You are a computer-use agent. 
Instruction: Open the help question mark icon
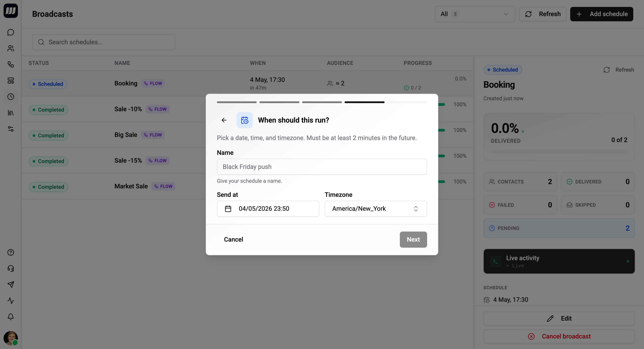coord(11,252)
